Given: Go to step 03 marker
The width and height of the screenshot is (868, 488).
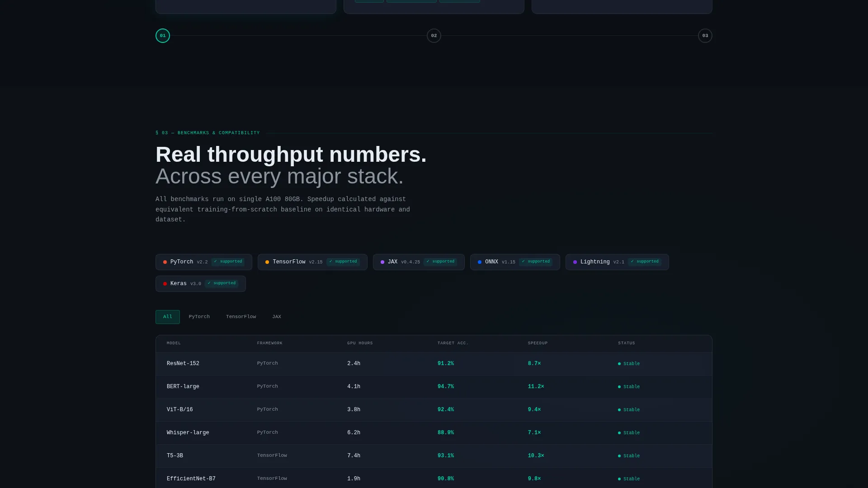Looking at the screenshot, I should tap(705, 36).
